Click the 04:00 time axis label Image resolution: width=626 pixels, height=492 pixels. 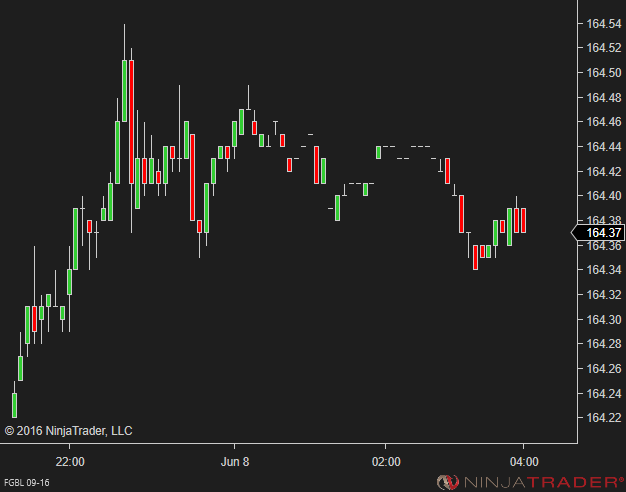coord(524,462)
